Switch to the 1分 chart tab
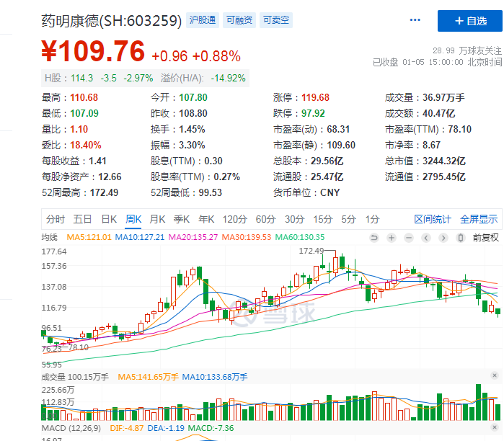The image size is (504, 441). click(372, 219)
